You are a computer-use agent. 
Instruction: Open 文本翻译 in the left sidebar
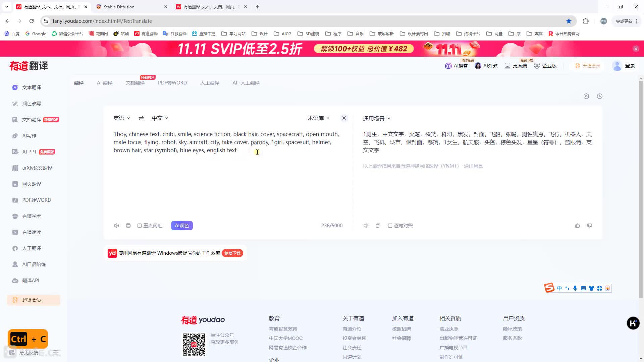[32, 87]
